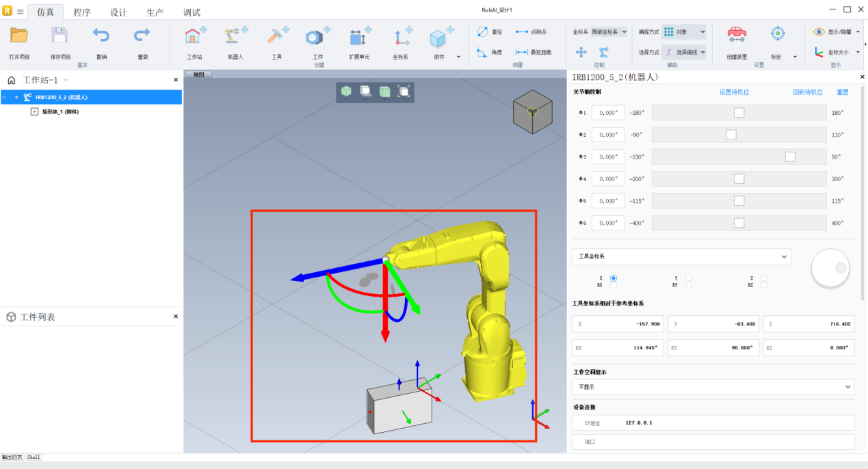Click the 设置待机位 link
This screenshot has height=469, width=868.
tap(734, 92)
